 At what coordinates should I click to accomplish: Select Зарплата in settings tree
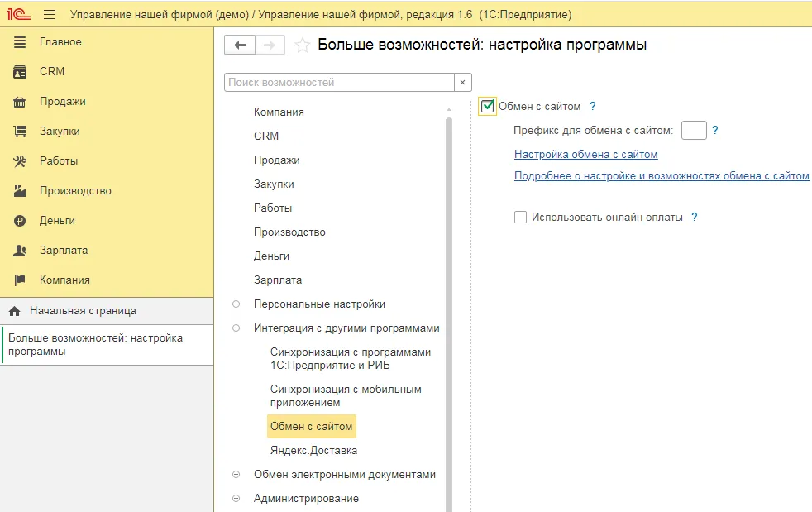pyautogui.click(x=278, y=280)
